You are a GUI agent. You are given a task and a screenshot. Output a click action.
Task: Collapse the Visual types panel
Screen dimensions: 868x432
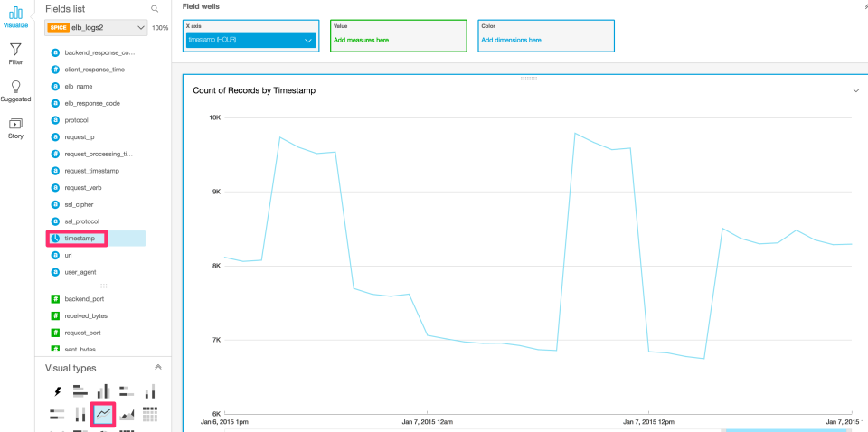[157, 367]
